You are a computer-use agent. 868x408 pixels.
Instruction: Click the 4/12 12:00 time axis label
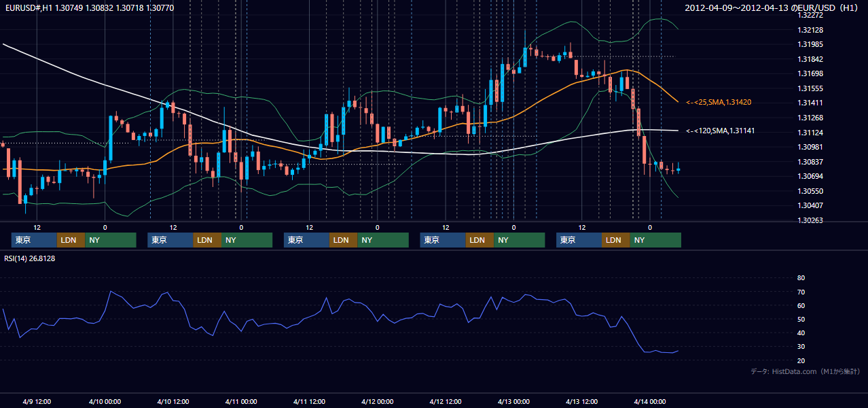coord(446,401)
